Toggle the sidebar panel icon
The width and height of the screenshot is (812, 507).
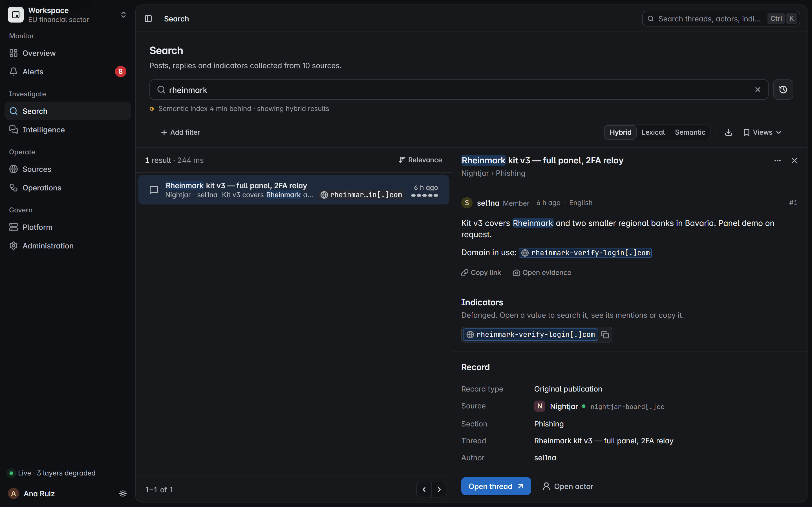point(148,19)
